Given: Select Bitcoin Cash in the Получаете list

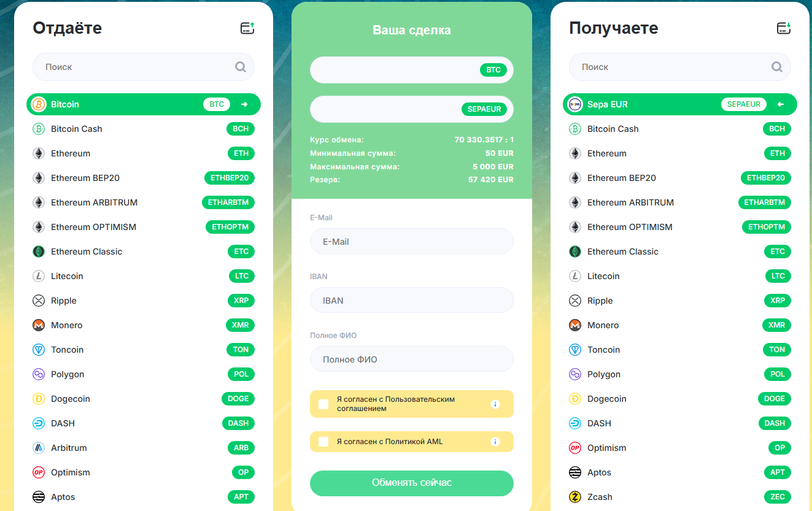Looking at the screenshot, I should click(680, 129).
